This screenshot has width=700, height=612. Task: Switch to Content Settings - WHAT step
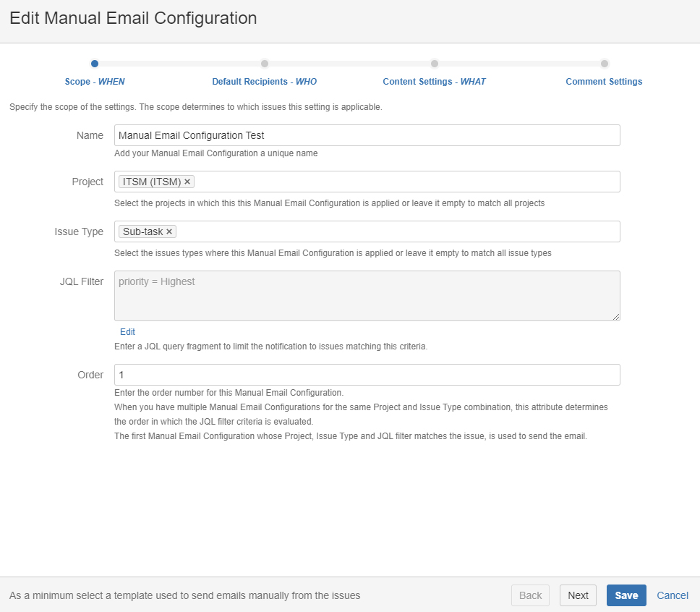(435, 82)
